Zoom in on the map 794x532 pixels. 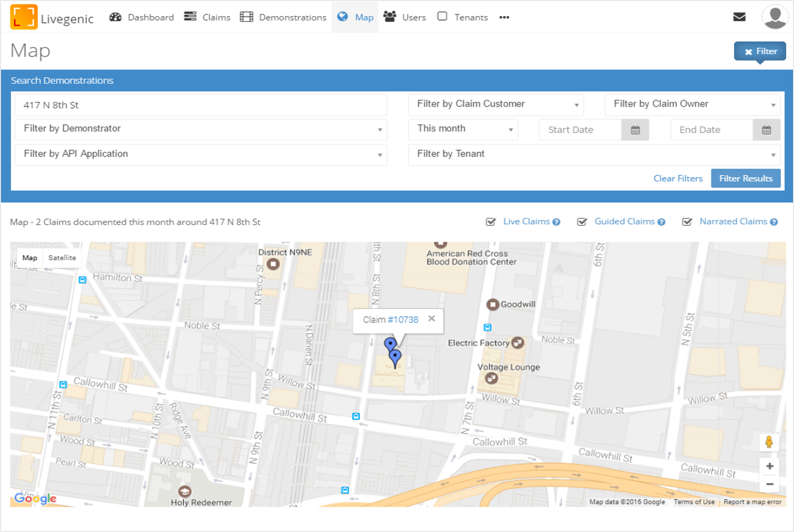(x=770, y=466)
